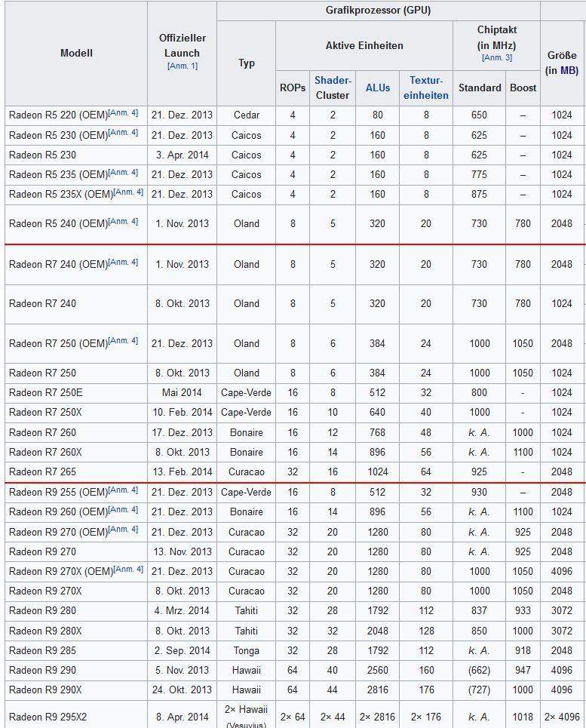Click Anm. 4 footnote beside Radeon R9 270X (OEM)
Viewport: 586px width, 728px height.
(x=128, y=570)
